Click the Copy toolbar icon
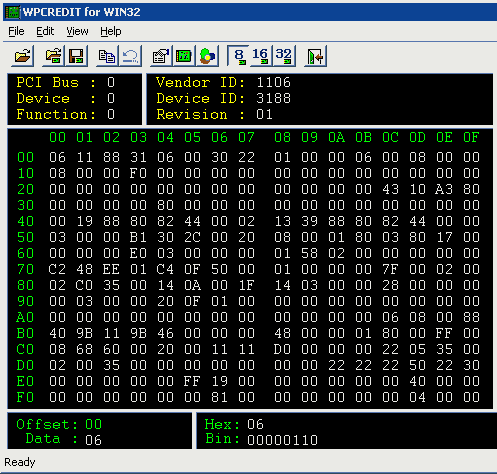This screenshot has width=497, height=474. click(x=107, y=56)
